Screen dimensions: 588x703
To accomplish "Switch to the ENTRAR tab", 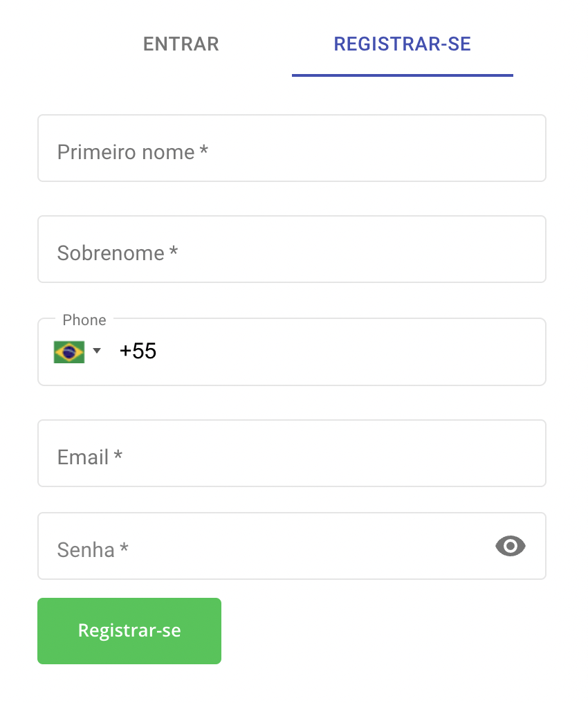I will pos(181,44).
